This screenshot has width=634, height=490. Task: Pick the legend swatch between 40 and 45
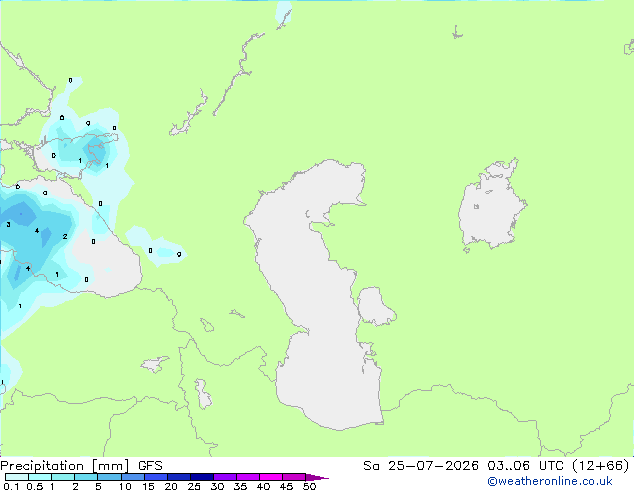[271, 477]
